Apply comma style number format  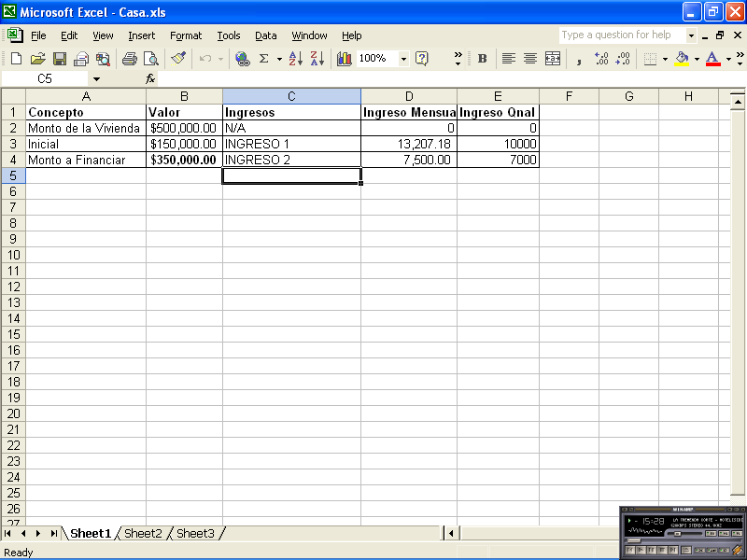pyautogui.click(x=579, y=60)
